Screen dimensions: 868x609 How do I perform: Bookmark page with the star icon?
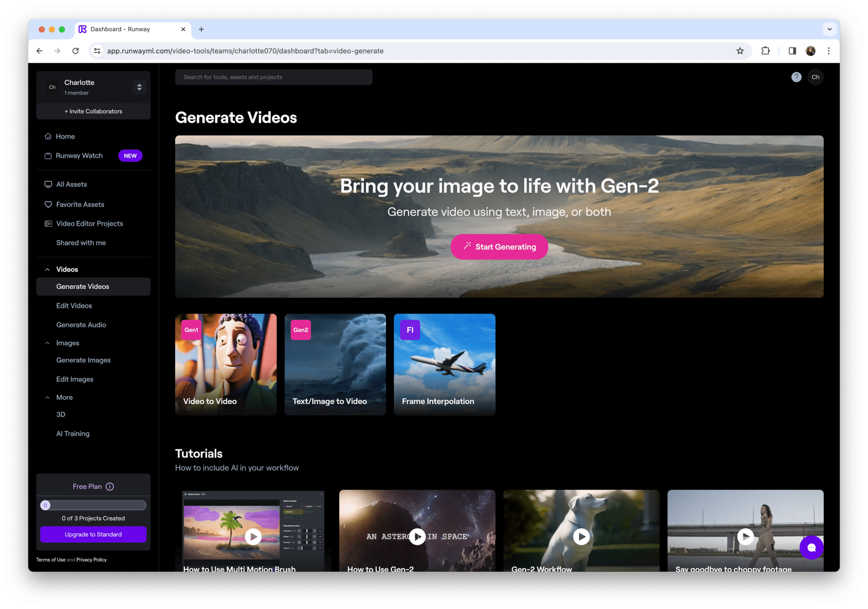(x=740, y=51)
